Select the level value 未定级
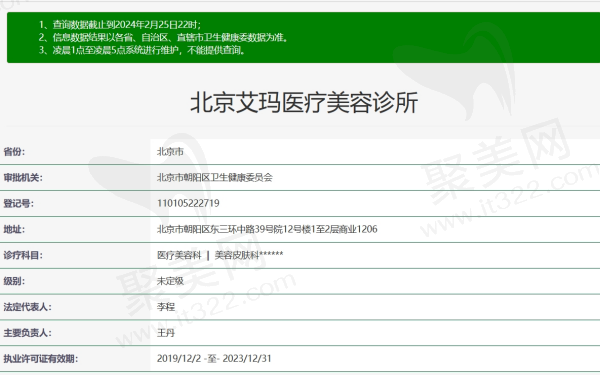 [170, 281]
